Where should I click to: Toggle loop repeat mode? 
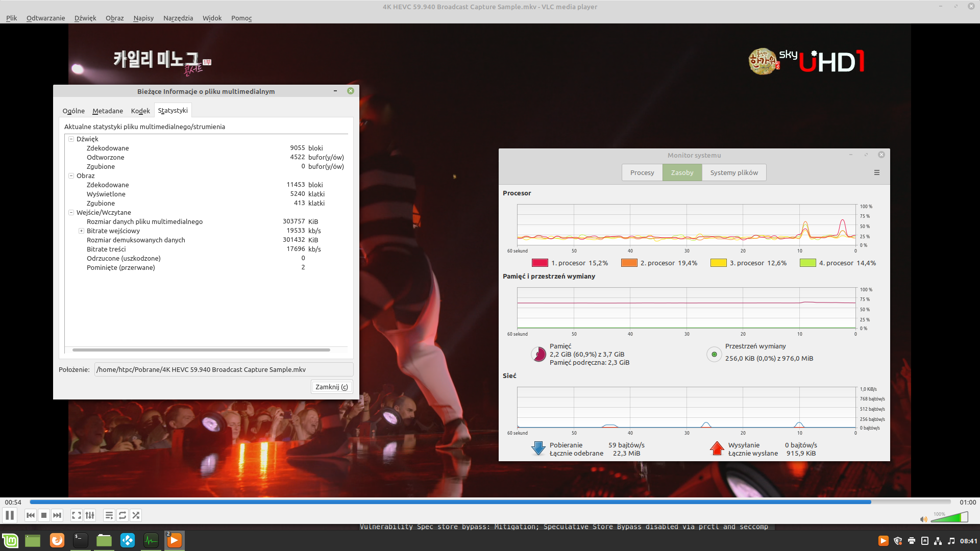pos(122,515)
